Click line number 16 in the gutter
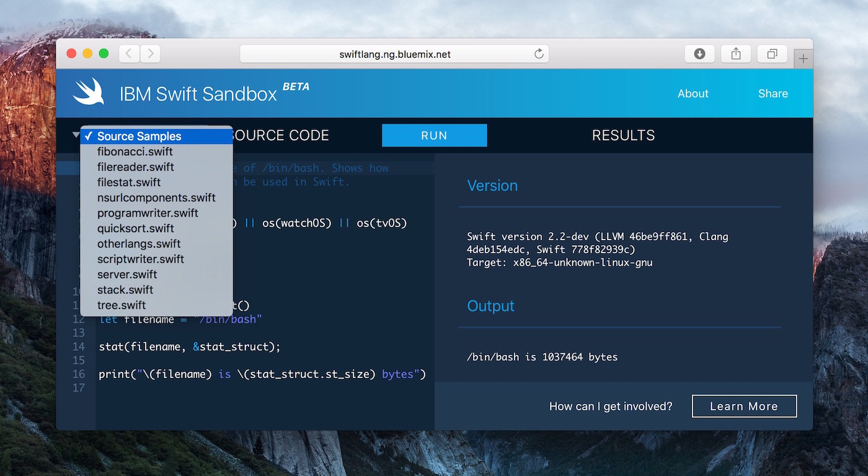The height and width of the screenshot is (476, 868). coord(78,374)
